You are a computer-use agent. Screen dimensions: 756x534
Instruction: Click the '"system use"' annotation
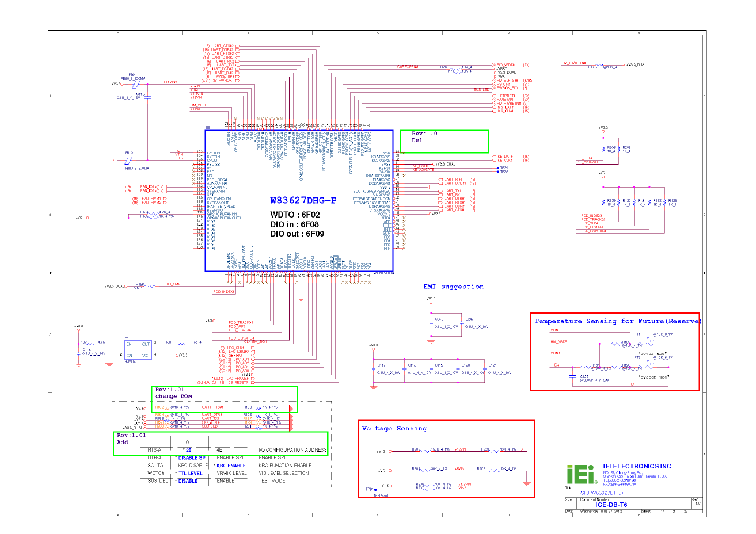coord(654,377)
